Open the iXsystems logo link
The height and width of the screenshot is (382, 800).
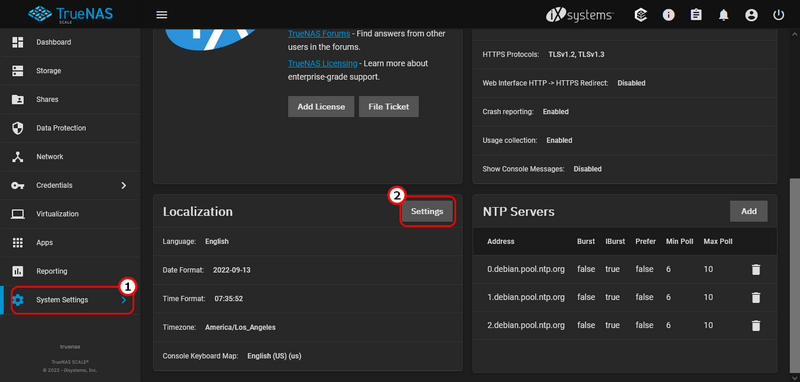(x=580, y=15)
